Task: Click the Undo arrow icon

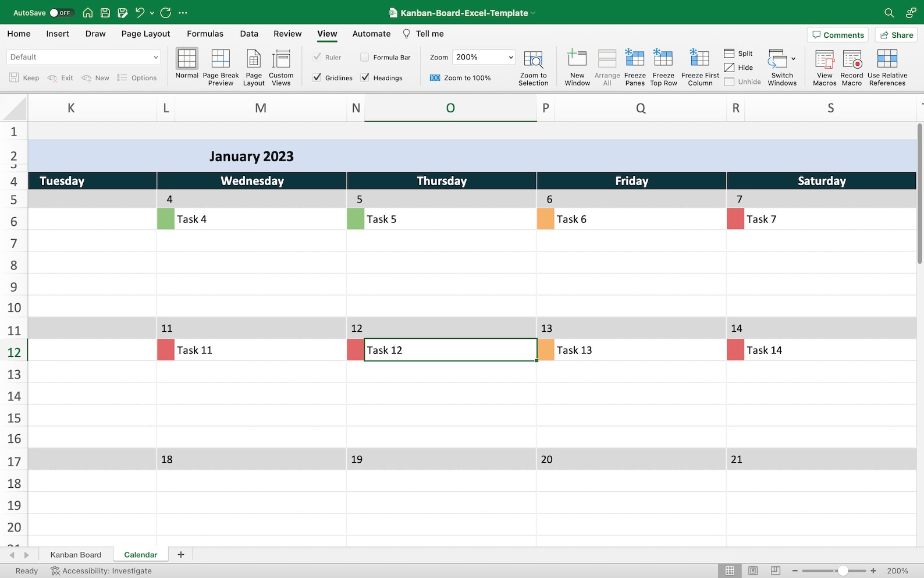Action: [140, 12]
